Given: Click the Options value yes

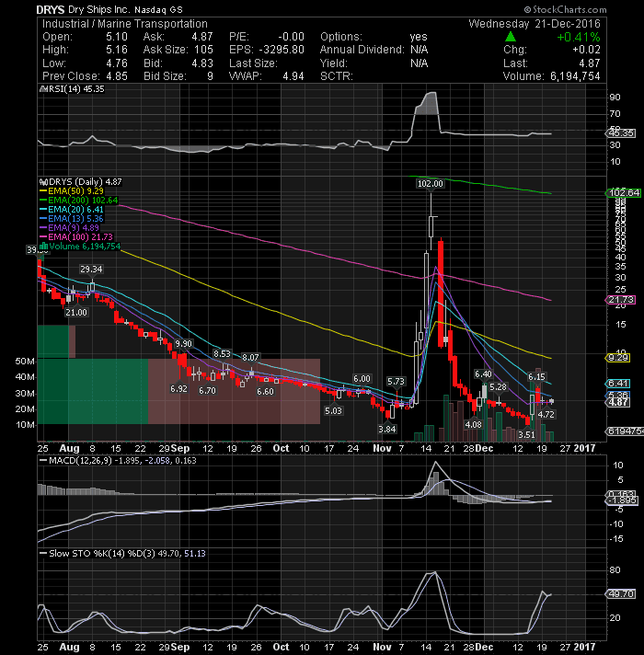Looking at the screenshot, I should pos(419,37).
